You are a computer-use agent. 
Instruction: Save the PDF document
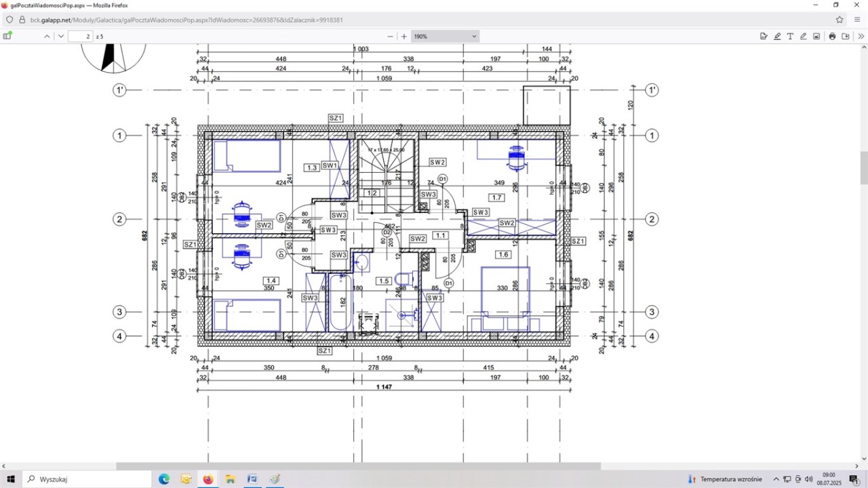click(845, 37)
